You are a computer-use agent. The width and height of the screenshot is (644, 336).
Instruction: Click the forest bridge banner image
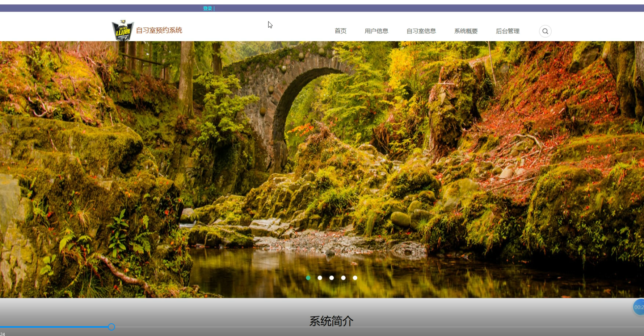point(322,163)
